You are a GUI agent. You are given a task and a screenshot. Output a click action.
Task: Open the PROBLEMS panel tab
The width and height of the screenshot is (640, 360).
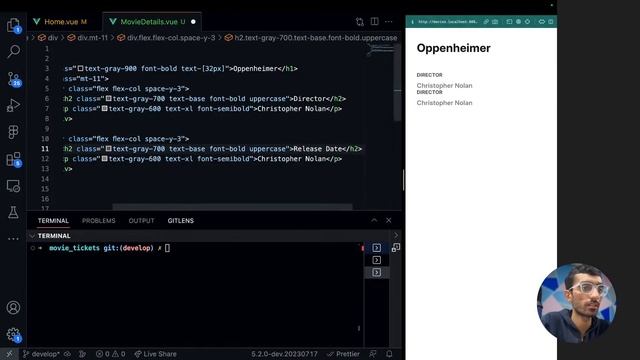[x=98, y=220]
